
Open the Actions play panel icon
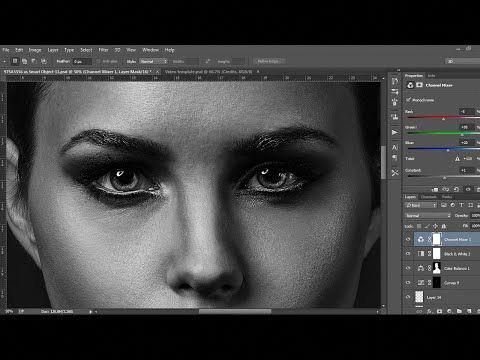point(395,132)
